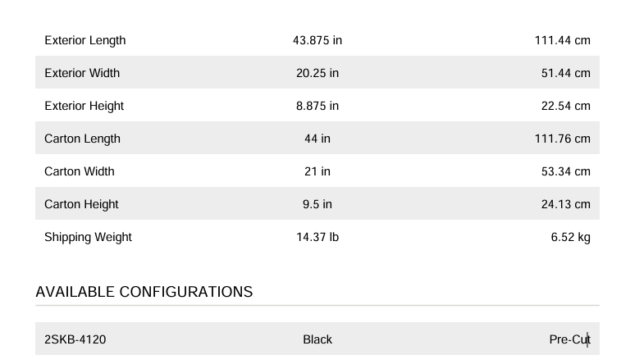Select the 14.37 lb weight value
The height and width of the screenshot is (364, 621).
317,237
